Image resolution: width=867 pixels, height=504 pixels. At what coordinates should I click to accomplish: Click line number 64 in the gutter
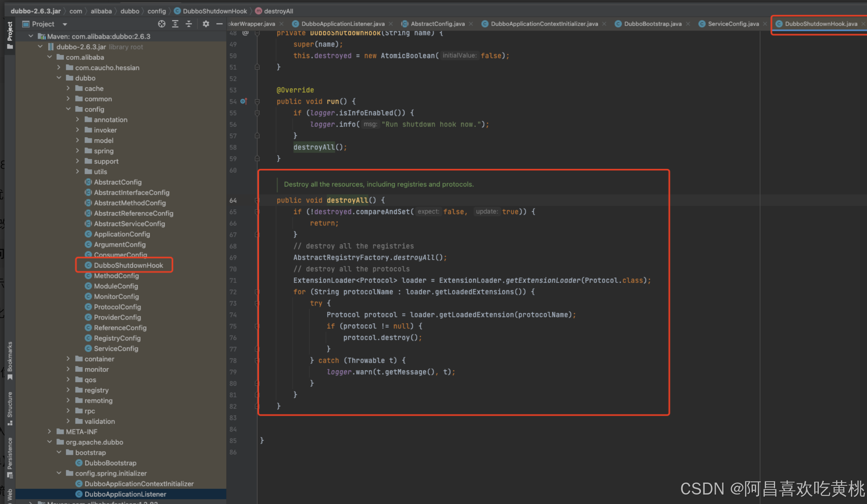(x=233, y=200)
